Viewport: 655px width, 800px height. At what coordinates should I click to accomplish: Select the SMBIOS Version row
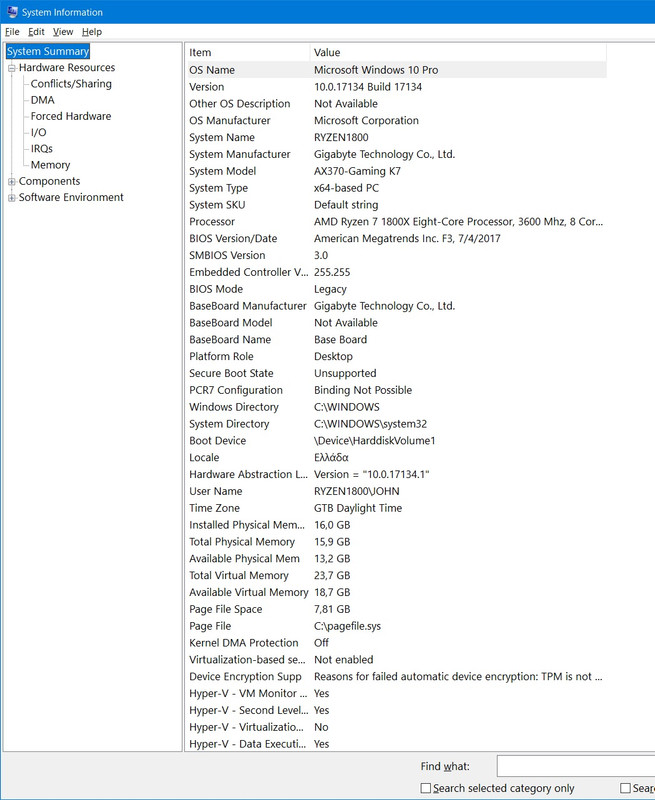(x=397, y=255)
